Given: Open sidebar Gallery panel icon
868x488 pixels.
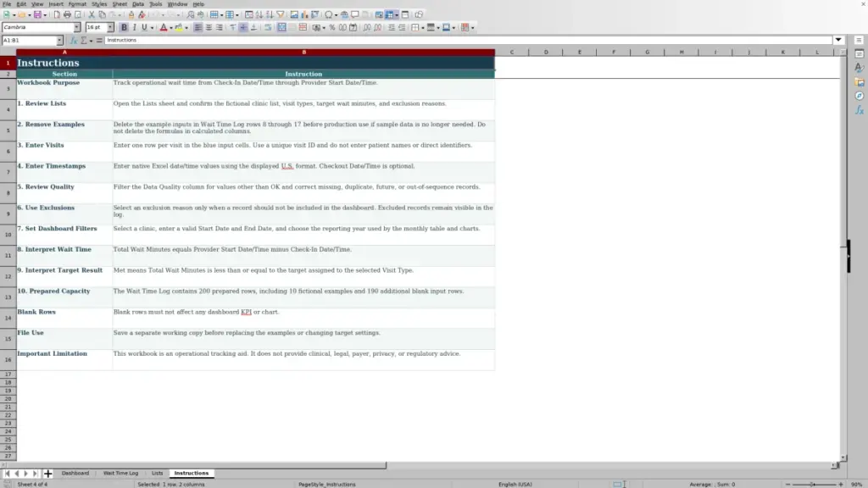Looking at the screenshot, I should (x=860, y=82).
